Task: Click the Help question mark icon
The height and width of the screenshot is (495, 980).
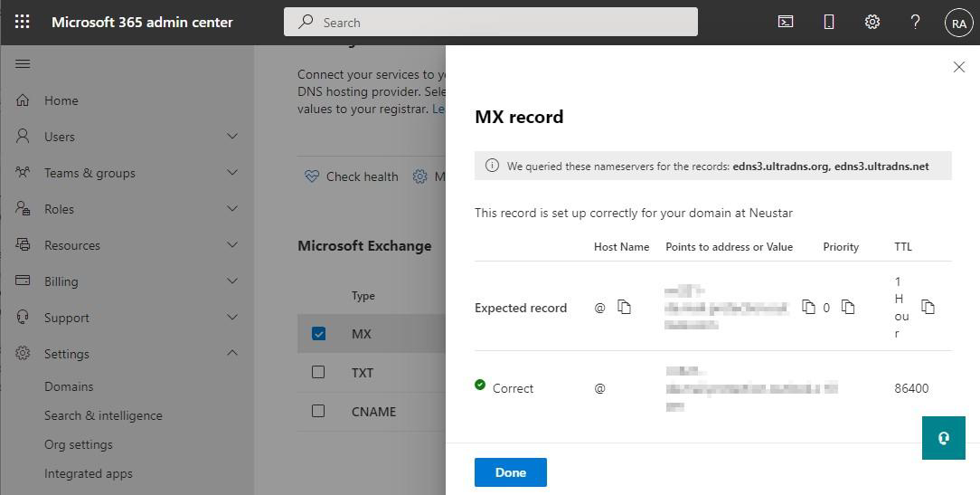Action: pyautogui.click(x=915, y=22)
